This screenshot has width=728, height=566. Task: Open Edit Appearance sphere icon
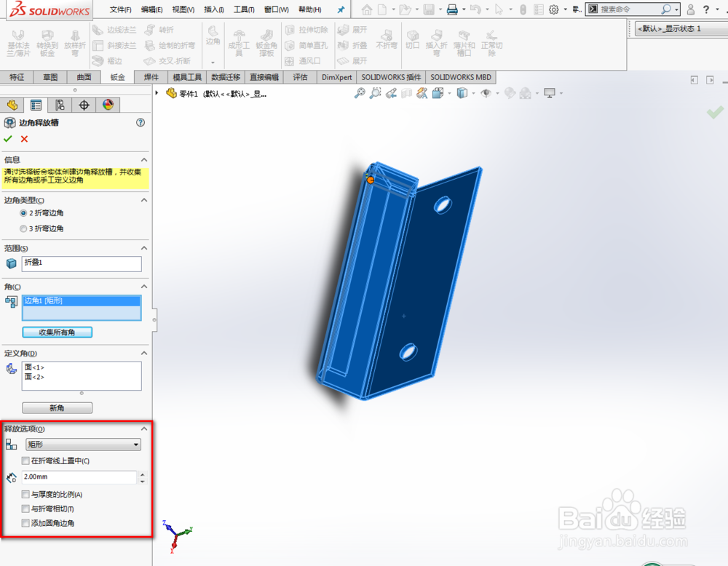[510, 93]
